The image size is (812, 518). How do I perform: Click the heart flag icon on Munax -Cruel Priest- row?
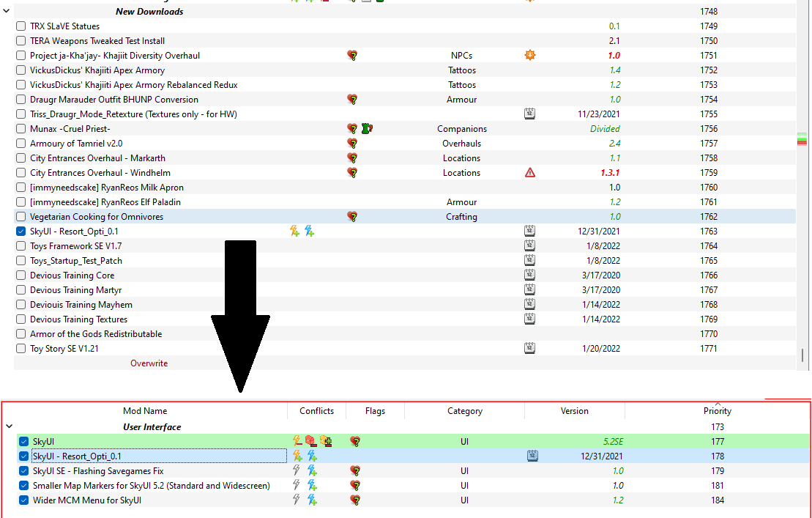pyautogui.click(x=352, y=128)
